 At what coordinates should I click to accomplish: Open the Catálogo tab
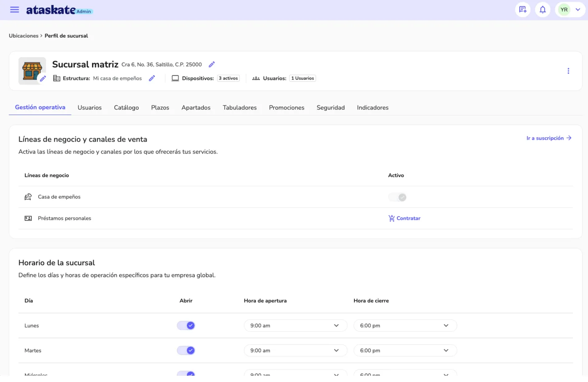coord(126,108)
